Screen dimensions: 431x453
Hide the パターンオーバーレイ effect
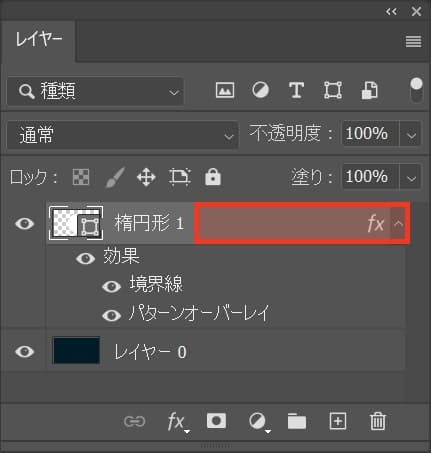click(111, 315)
